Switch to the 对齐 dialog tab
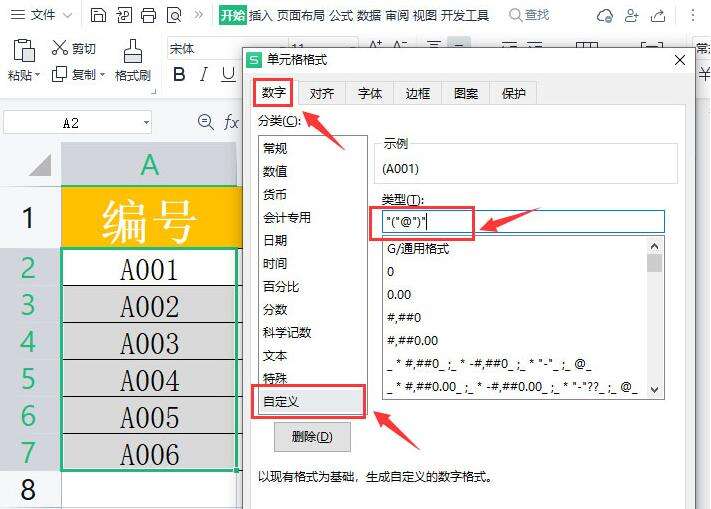711x509 pixels. click(321, 93)
